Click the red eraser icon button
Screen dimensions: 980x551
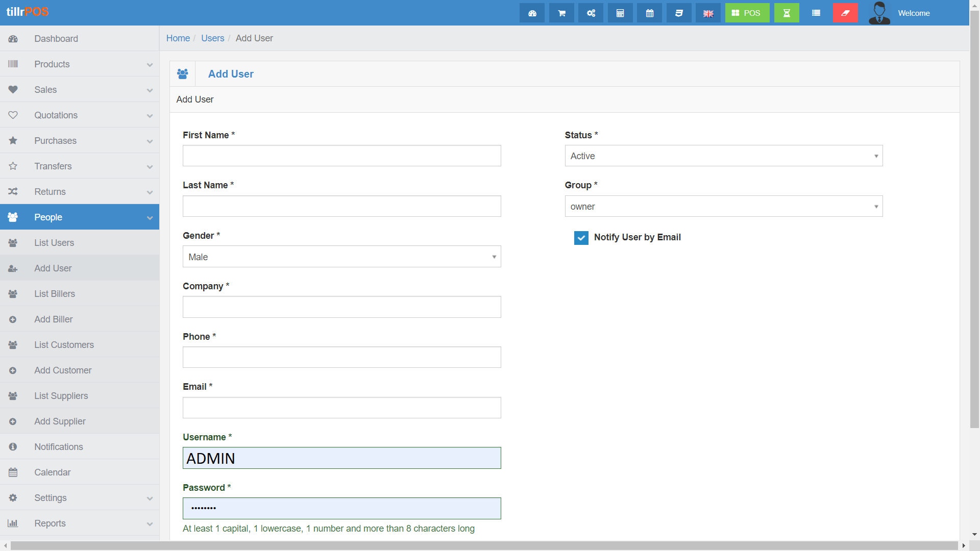coord(845,13)
